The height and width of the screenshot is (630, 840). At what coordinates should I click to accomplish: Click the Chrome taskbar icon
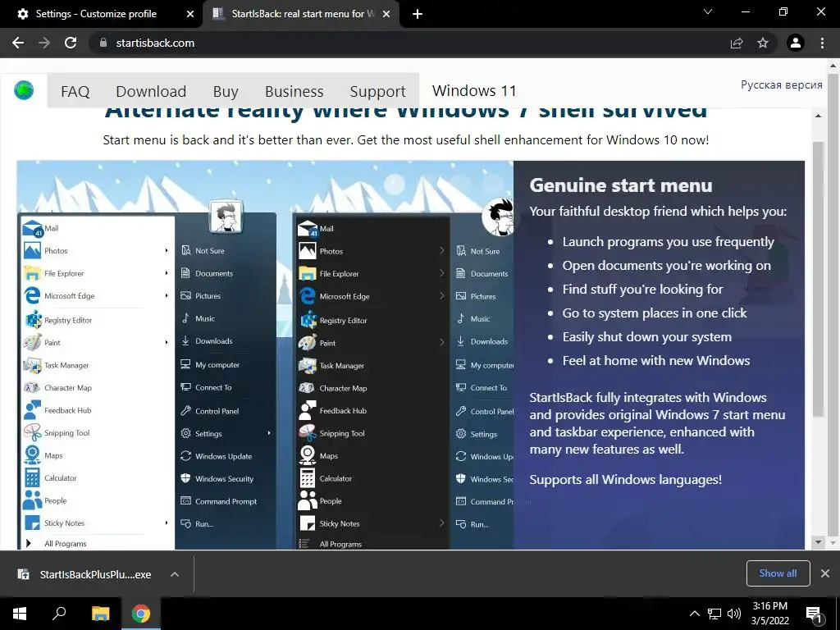(141, 614)
